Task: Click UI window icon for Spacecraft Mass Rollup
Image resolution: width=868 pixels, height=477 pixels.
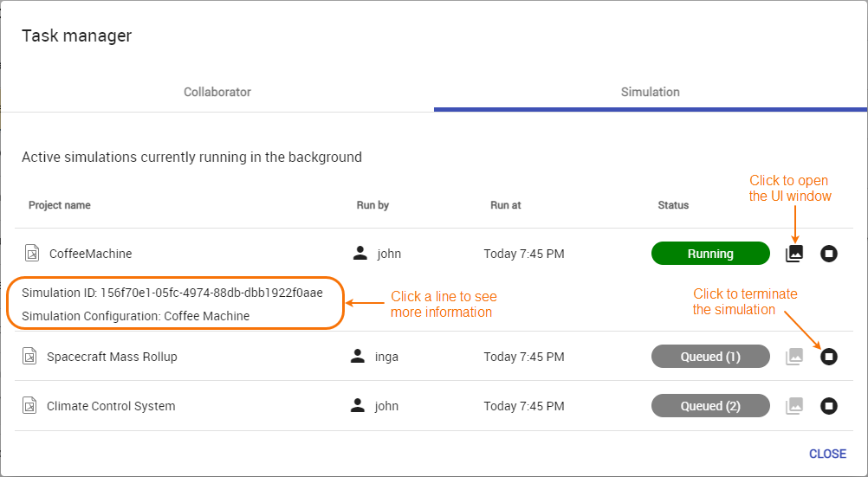Action: [x=794, y=356]
